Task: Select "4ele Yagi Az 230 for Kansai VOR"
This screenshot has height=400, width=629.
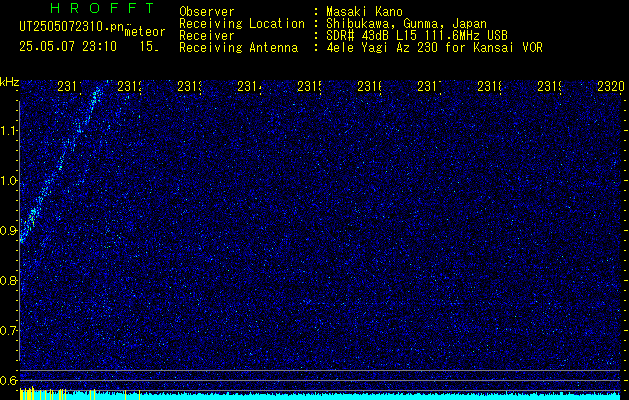Action: 434,48
